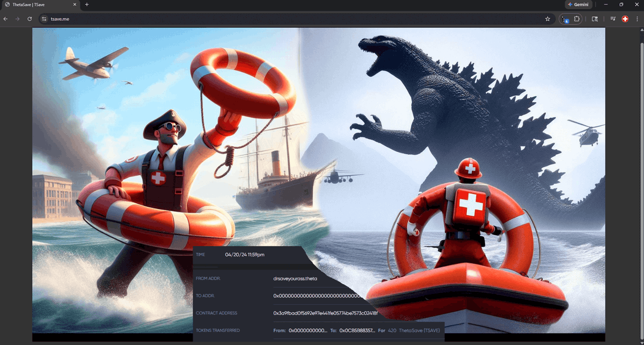The image size is (644, 345).
Task: Restore down the Chrome window
Action: click(x=621, y=4)
